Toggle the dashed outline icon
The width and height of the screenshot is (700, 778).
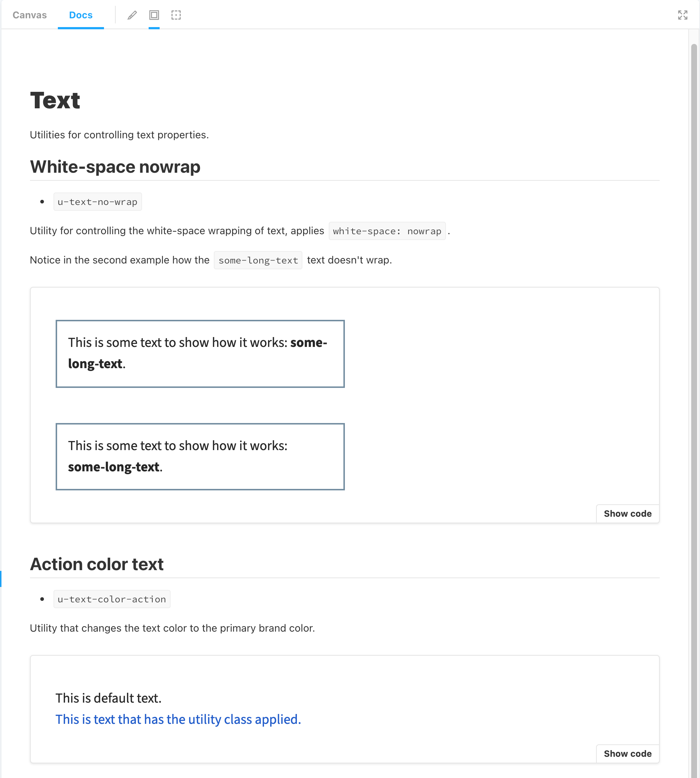point(176,15)
